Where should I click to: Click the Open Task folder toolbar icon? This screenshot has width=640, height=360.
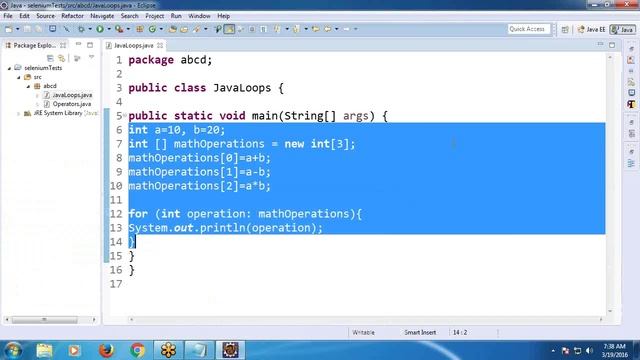click(184, 29)
